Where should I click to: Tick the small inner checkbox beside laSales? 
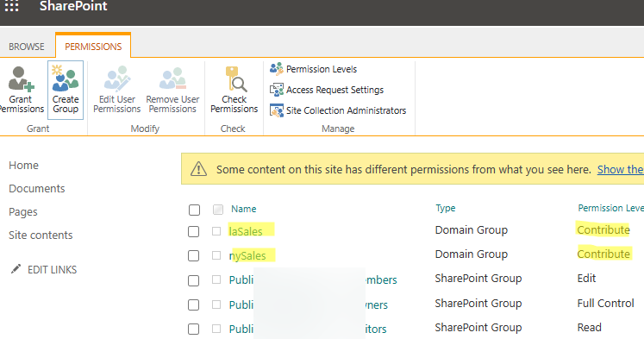pos(216,231)
